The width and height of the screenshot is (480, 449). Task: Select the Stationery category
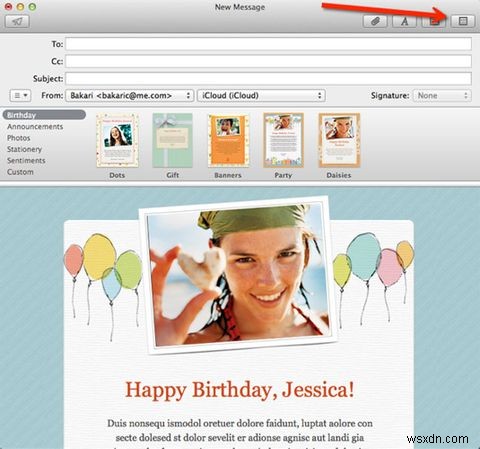(24, 149)
